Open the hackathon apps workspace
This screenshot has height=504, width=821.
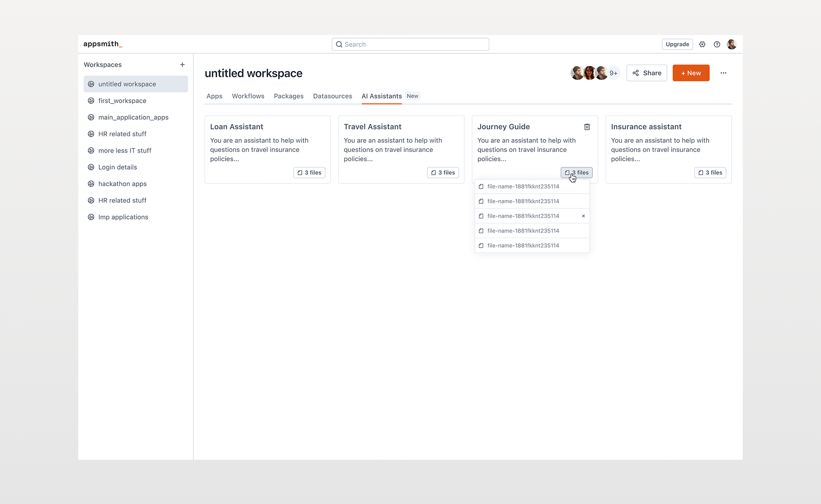coord(136,184)
